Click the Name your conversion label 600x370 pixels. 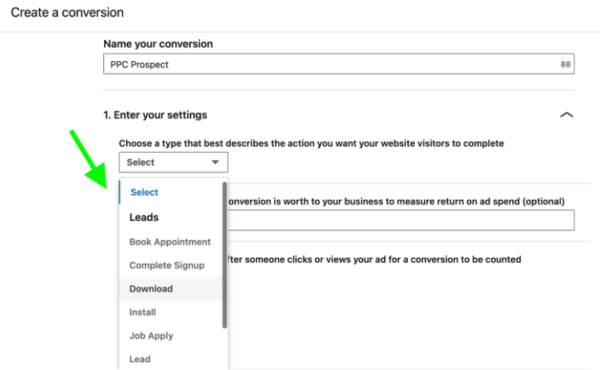[158, 44]
